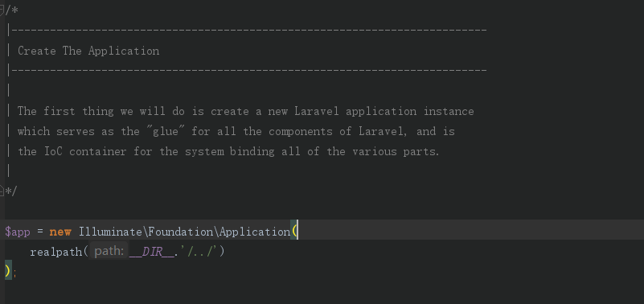644x304 pixels.
Task: Click the __DIR__ constant
Action: [x=152, y=252]
